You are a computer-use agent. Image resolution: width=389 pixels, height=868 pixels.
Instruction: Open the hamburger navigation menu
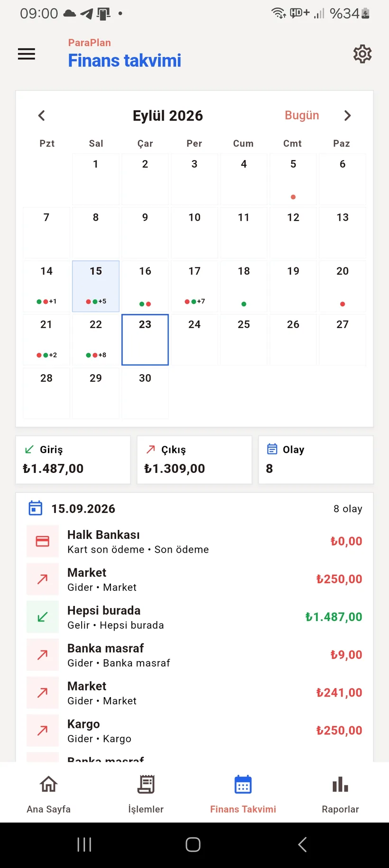[x=27, y=54]
